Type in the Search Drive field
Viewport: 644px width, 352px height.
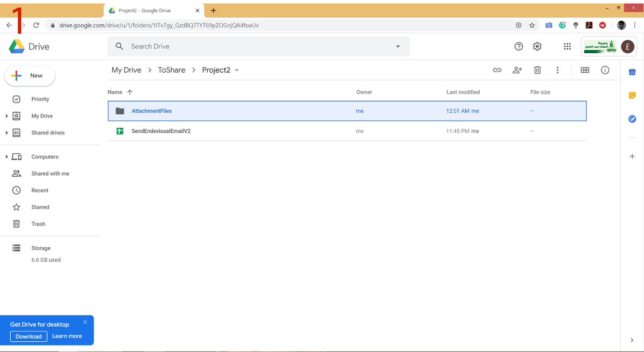click(x=259, y=47)
